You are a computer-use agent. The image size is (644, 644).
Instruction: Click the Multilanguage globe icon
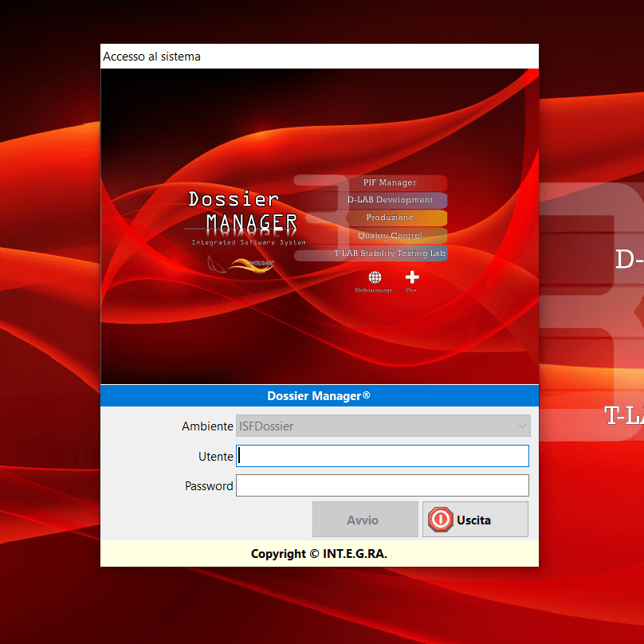click(x=374, y=277)
